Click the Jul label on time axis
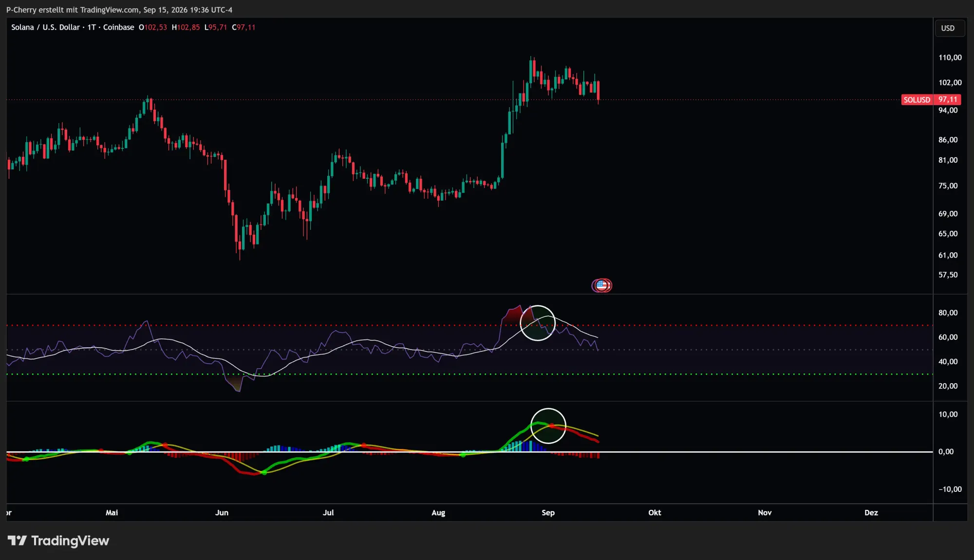The image size is (974, 560). point(328,513)
